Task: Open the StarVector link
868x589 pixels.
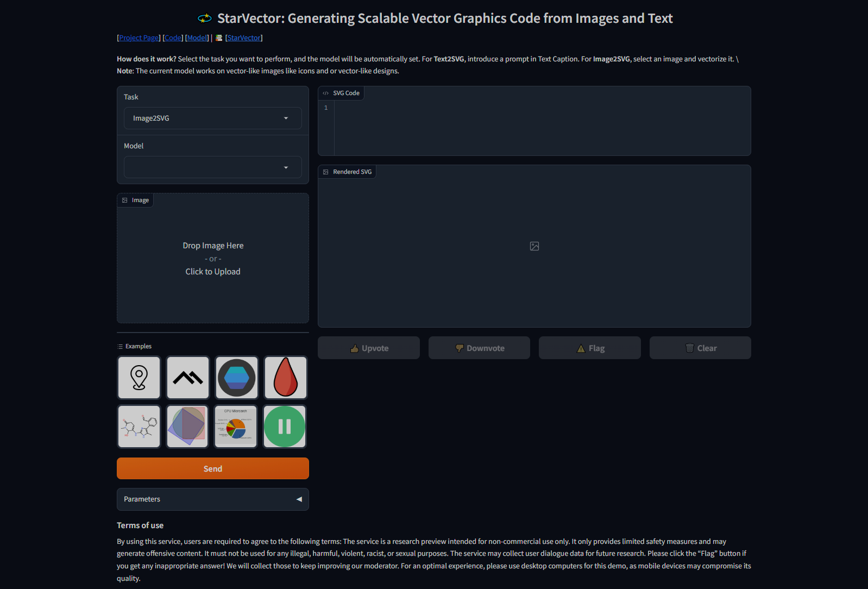Action: [244, 38]
